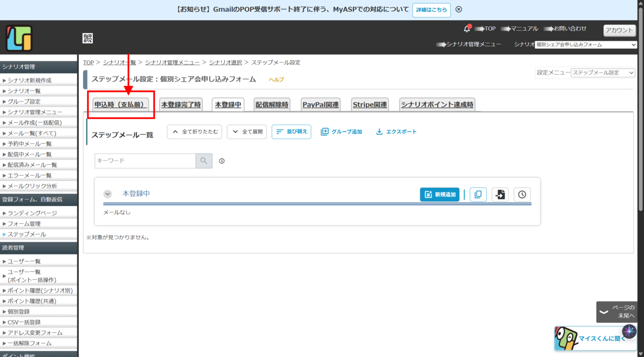This screenshot has width=644, height=357.
Task: Switch to 配信解除時 tab
Action: pyautogui.click(x=272, y=105)
